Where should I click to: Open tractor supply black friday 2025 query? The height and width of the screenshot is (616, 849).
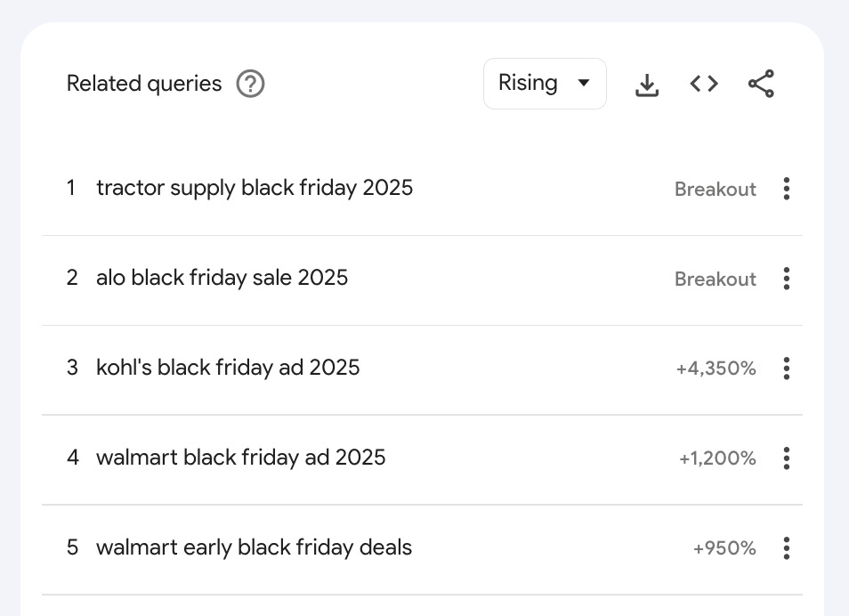tap(255, 188)
